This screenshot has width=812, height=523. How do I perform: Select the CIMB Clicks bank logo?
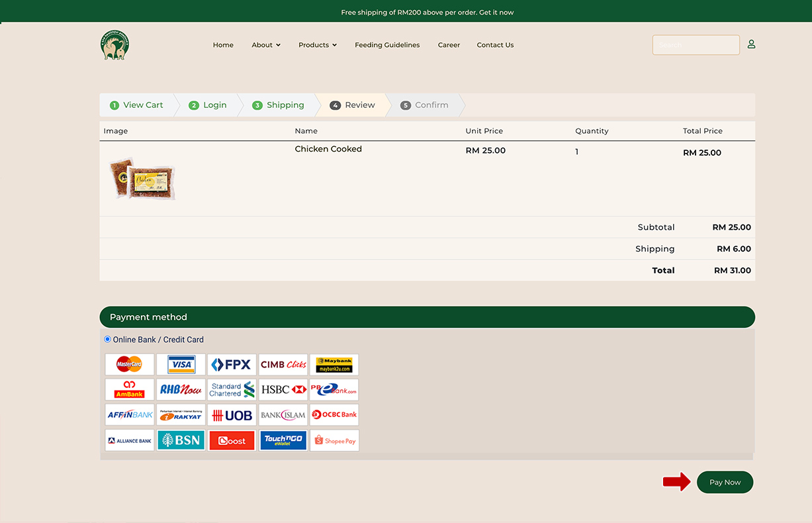click(x=283, y=364)
